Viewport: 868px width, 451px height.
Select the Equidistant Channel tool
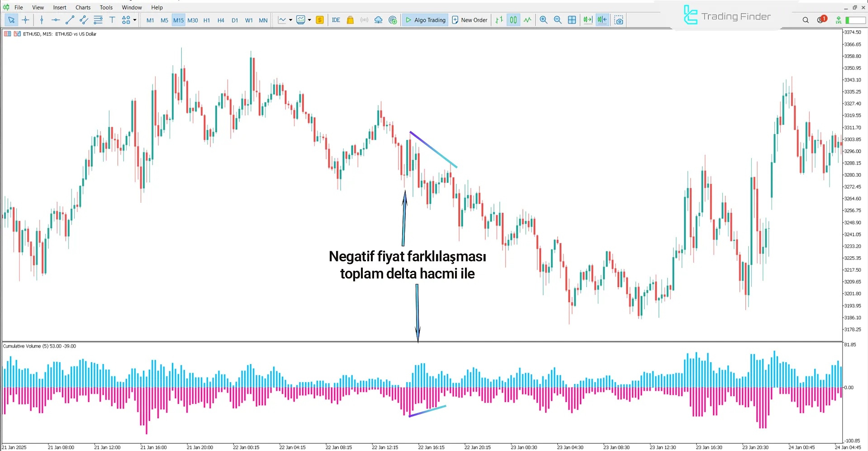83,20
